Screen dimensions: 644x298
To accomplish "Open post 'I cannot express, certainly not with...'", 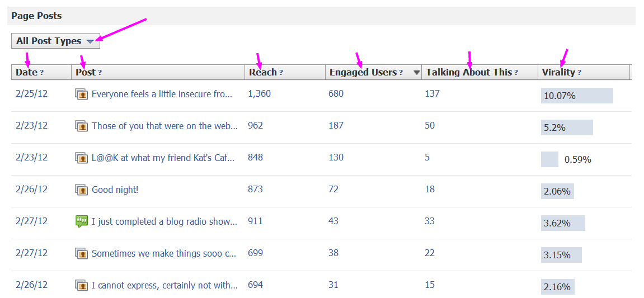I will (164, 285).
